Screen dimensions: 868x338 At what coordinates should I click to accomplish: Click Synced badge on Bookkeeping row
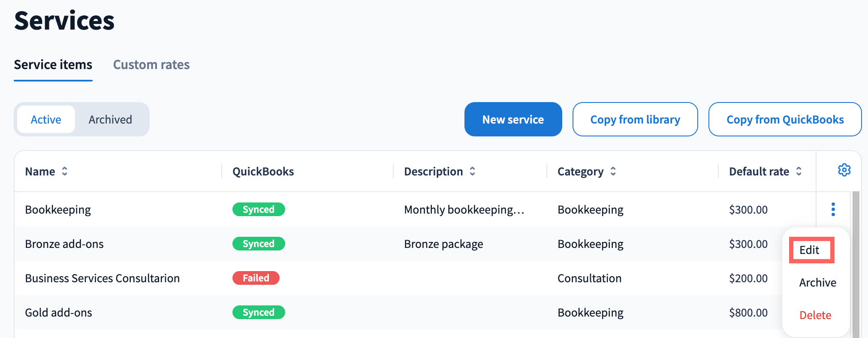point(258,209)
